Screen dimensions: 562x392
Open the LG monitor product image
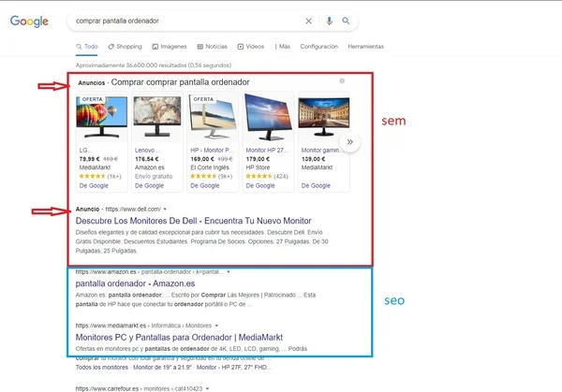102,117
